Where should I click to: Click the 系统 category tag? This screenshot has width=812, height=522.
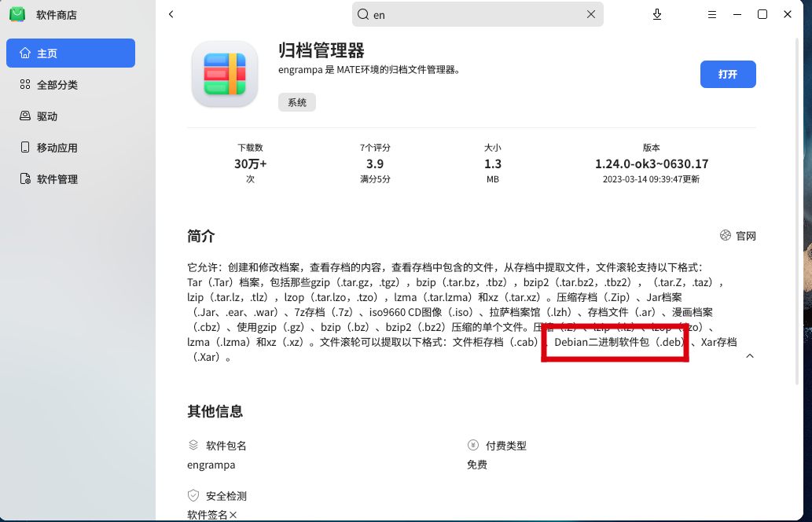(296, 102)
